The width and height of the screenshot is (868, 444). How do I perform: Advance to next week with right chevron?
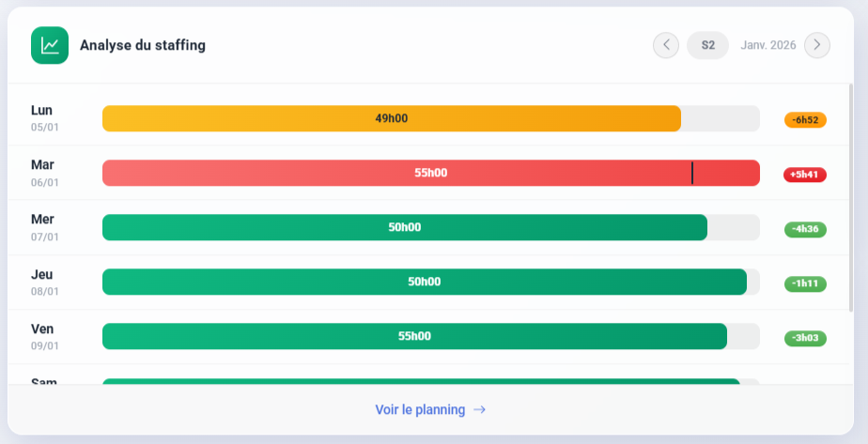click(817, 45)
